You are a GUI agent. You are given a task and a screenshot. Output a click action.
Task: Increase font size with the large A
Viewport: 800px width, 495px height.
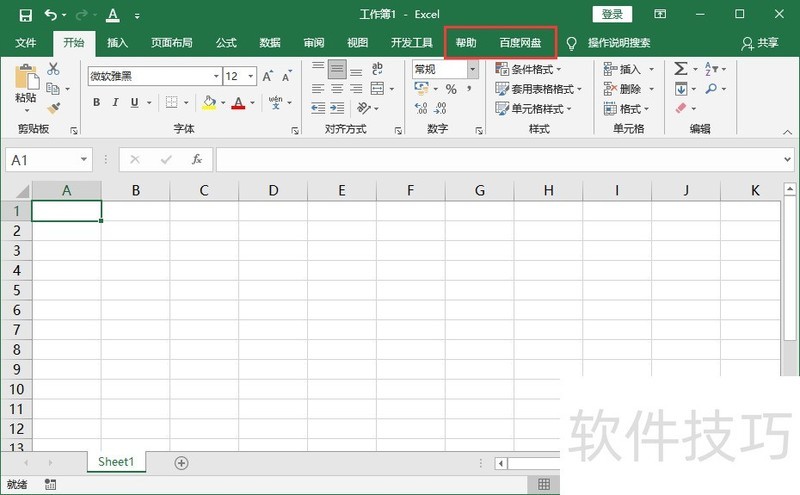coord(268,76)
